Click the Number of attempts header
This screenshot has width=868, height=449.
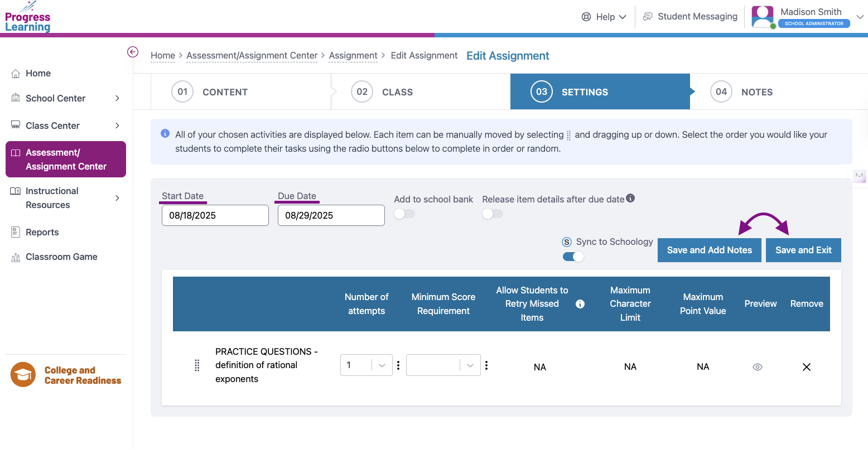coord(367,304)
